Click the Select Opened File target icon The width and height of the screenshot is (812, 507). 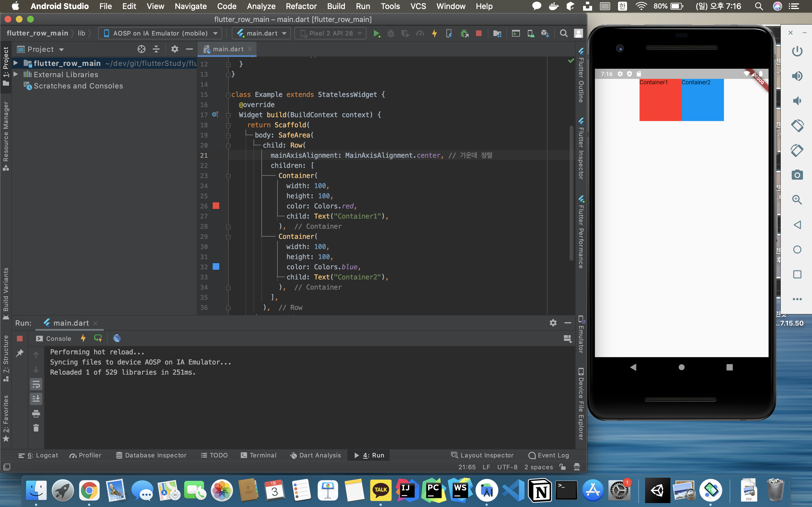click(141, 49)
